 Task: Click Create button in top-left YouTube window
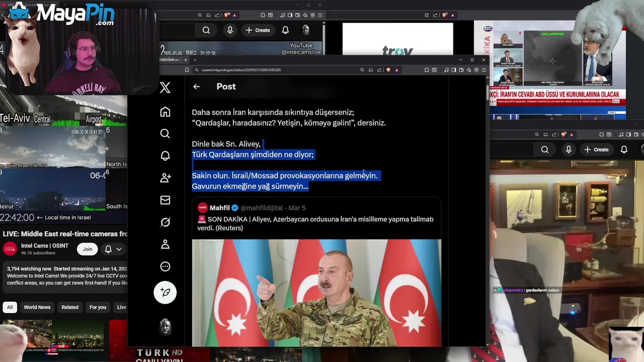pos(258,30)
